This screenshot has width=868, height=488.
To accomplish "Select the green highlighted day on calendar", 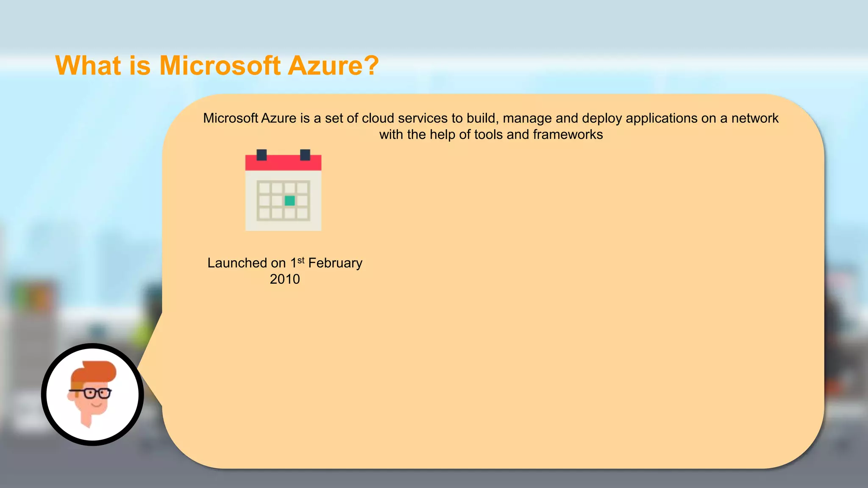I will tap(290, 200).
